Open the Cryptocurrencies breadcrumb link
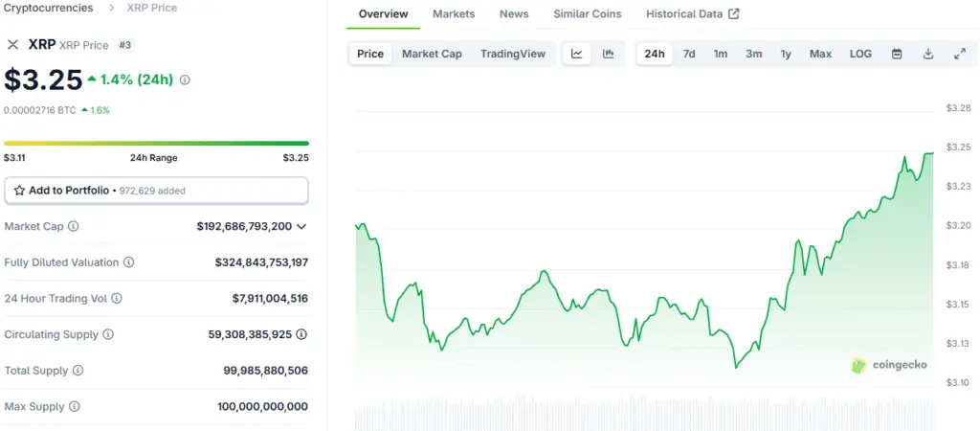The image size is (980, 431). tap(49, 8)
